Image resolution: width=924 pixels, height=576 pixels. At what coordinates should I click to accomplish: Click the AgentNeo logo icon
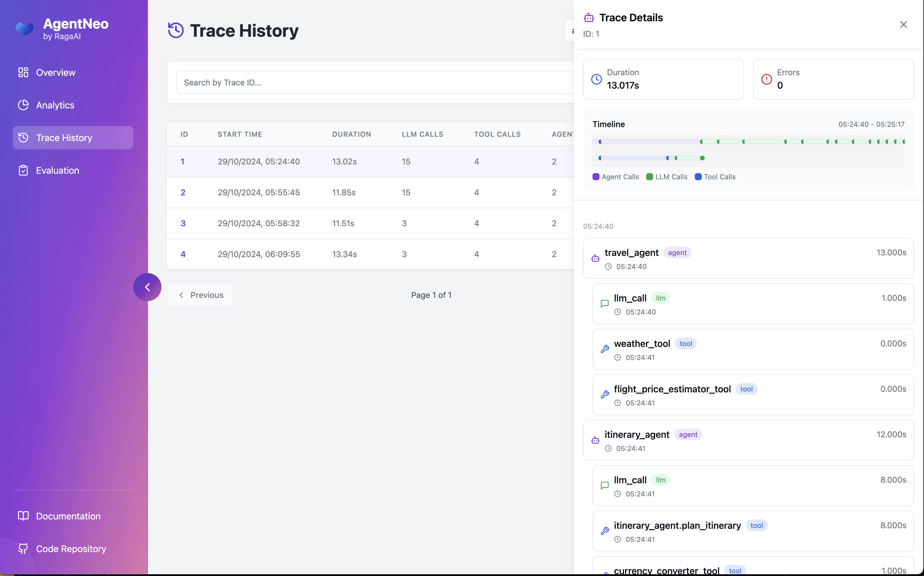(x=24, y=28)
